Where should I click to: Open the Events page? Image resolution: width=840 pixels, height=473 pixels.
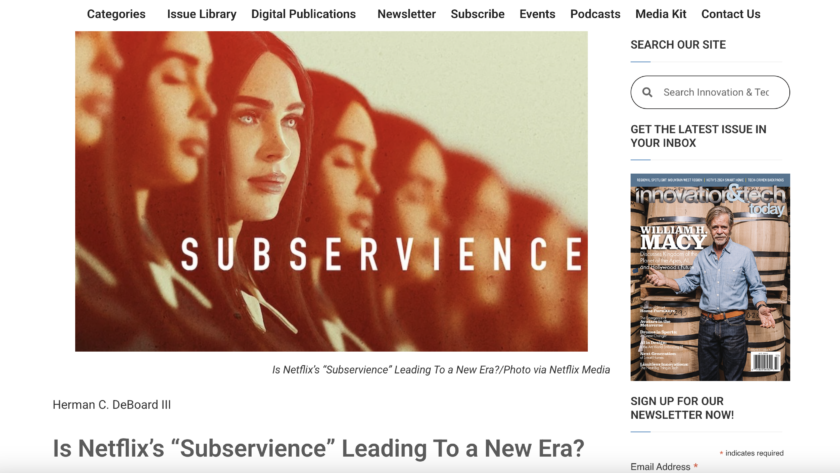click(x=537, y=14)
